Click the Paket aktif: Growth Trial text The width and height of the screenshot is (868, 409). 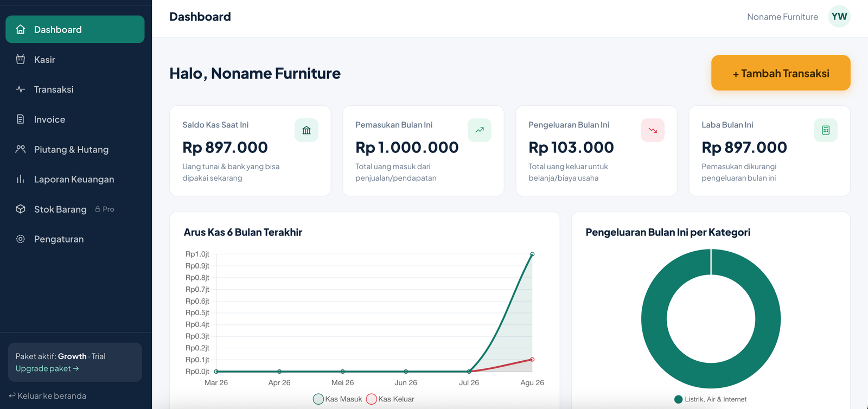[60, 356]
